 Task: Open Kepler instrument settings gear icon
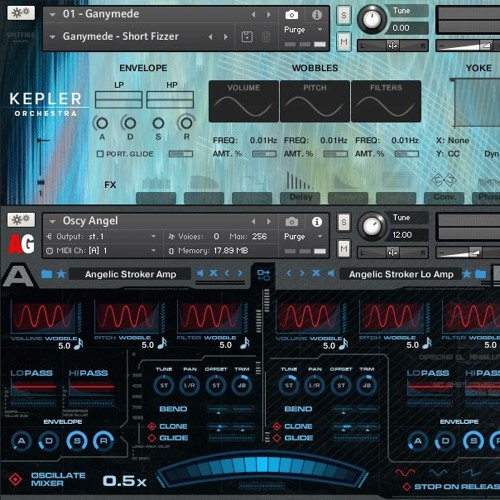tap(21, 13)
